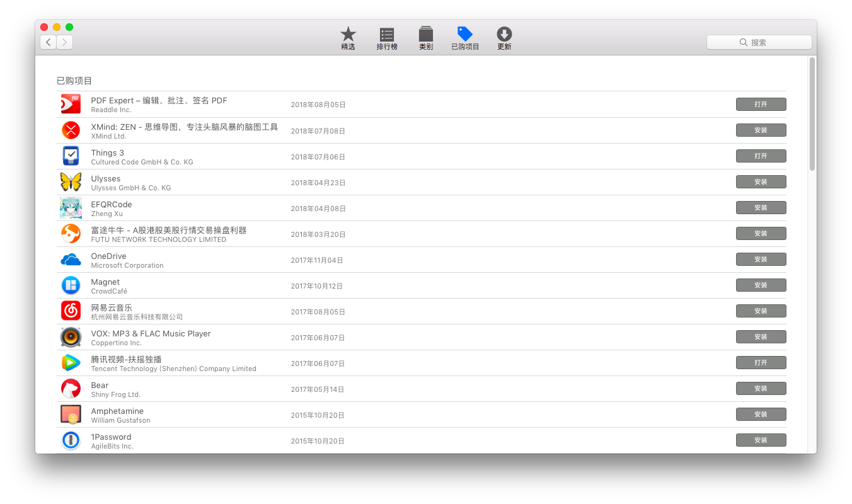Install Amphetamine using its 安装 button
Image resolution: width=852 pixels, height=504 pixels.
(x=761, y=415)
